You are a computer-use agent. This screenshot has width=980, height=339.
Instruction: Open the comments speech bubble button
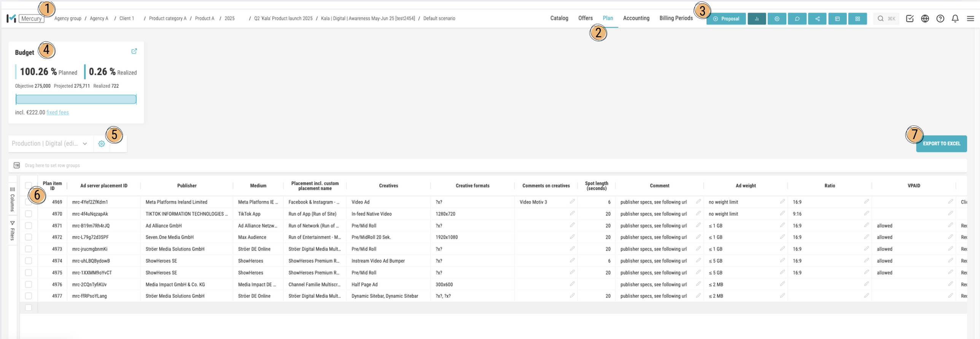[x=797, y=19]
